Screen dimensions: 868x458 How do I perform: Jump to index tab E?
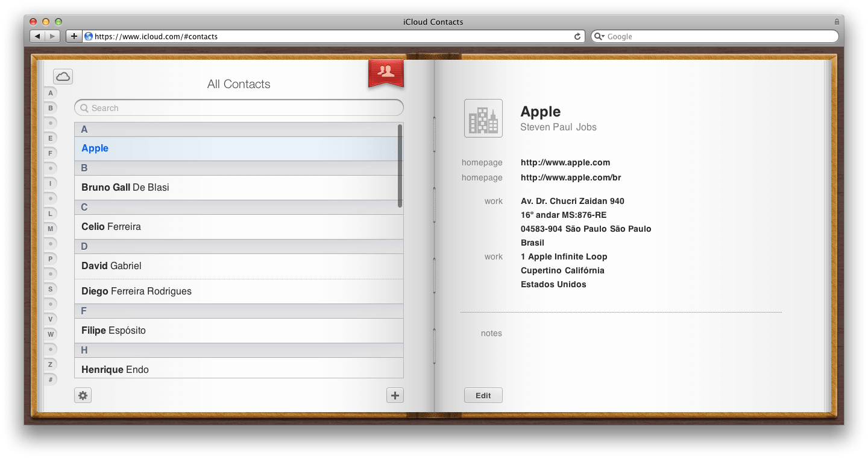(x=51, y=138)
